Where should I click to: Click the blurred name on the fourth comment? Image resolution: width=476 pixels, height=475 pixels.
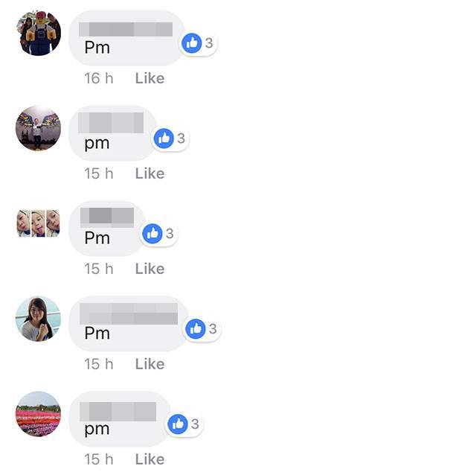point(129,313)
